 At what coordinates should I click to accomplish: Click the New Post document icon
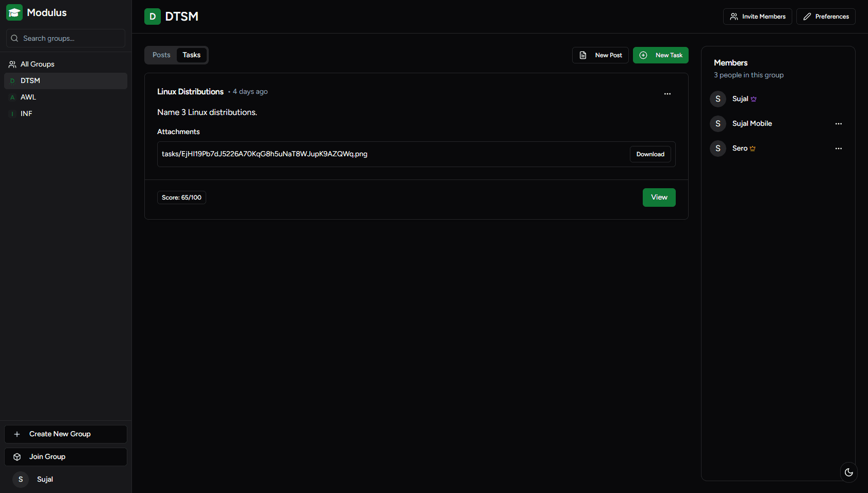(583, 55)
